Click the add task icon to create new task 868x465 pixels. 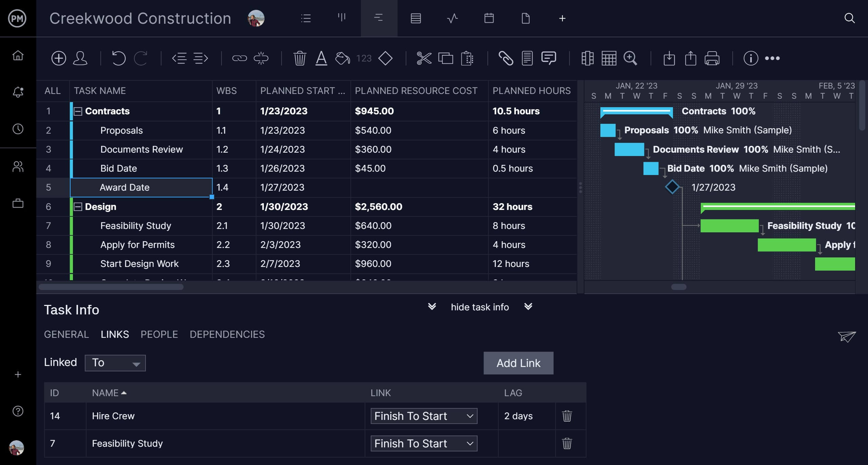pos(57,57)
